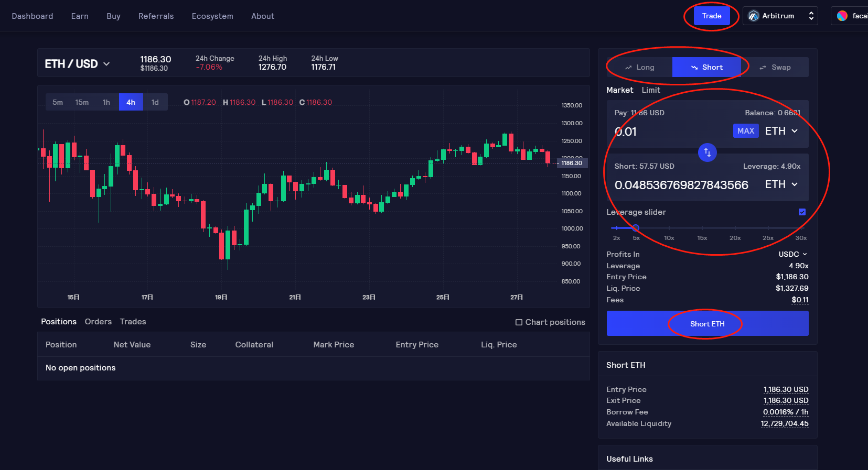Select the Swap tab
Image resolution: width=868 pixels, height=470 pixels.
click(775, 68)
